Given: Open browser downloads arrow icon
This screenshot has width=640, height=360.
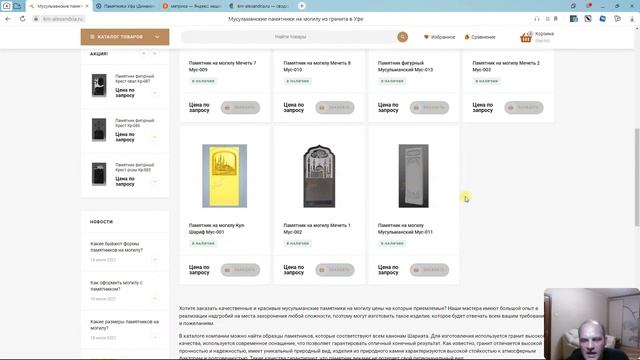Looking at the screenshot, I should [632, 19].
